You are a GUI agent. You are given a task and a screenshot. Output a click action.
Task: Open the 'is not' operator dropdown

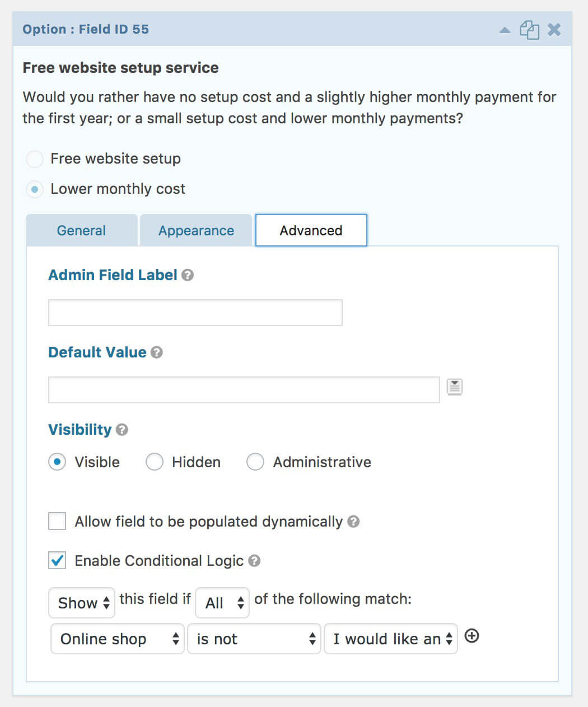[254, 639]
